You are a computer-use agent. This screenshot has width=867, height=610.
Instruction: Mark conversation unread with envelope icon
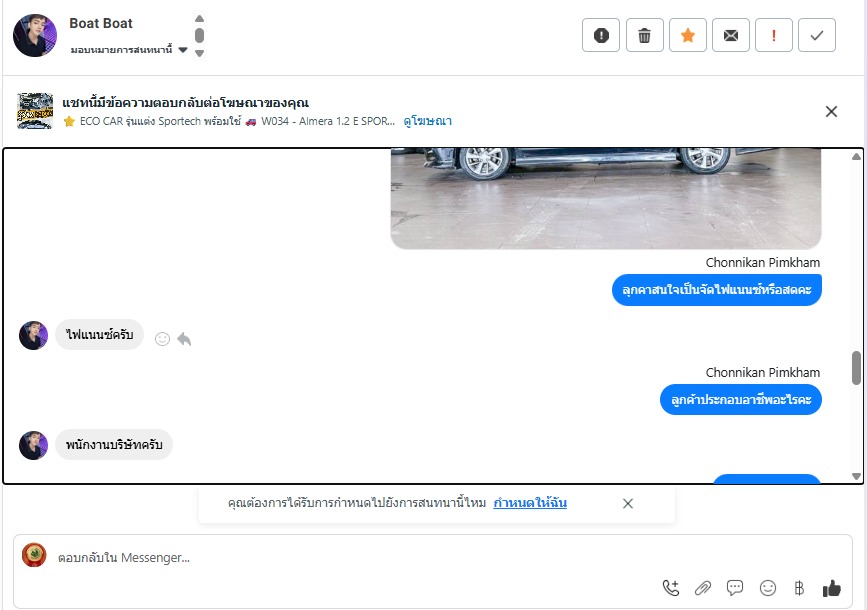(731, 35)
